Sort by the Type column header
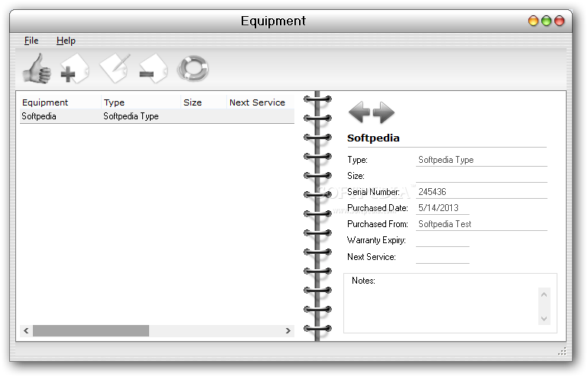Image resolution: width=588 pixels, height=377 pixels. tap(141, 102)
